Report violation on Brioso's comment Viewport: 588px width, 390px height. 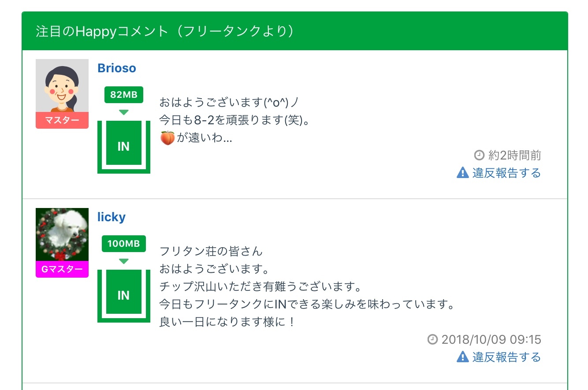506,173
